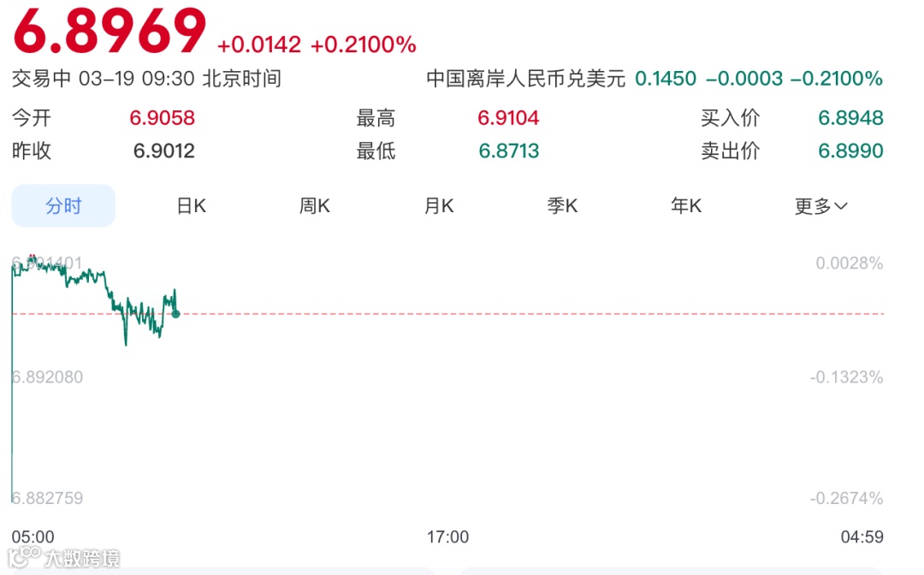The width and height of the screenshot is (924, 575).
Task: Click the 最低 value 6.8713
Action: (x=508, y=151)
